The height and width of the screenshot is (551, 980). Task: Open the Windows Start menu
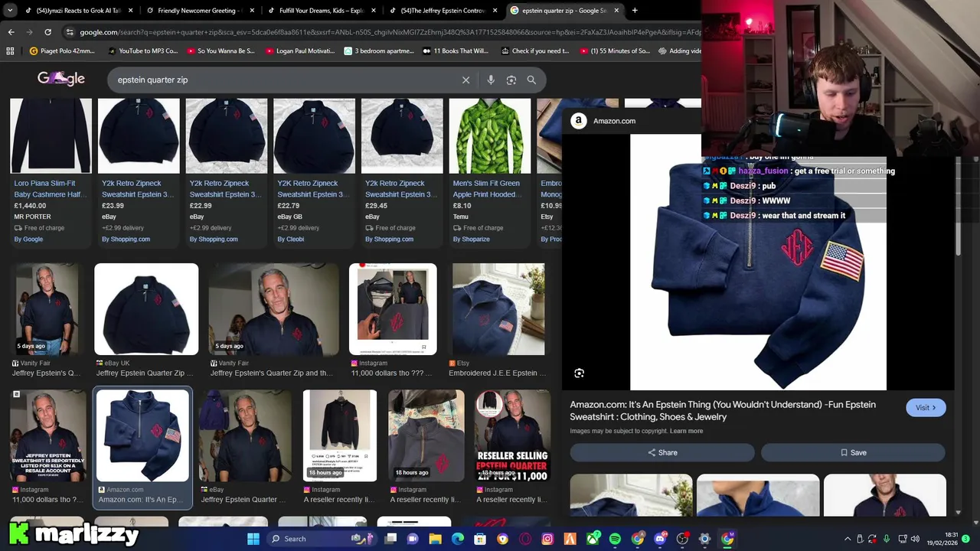253,539
